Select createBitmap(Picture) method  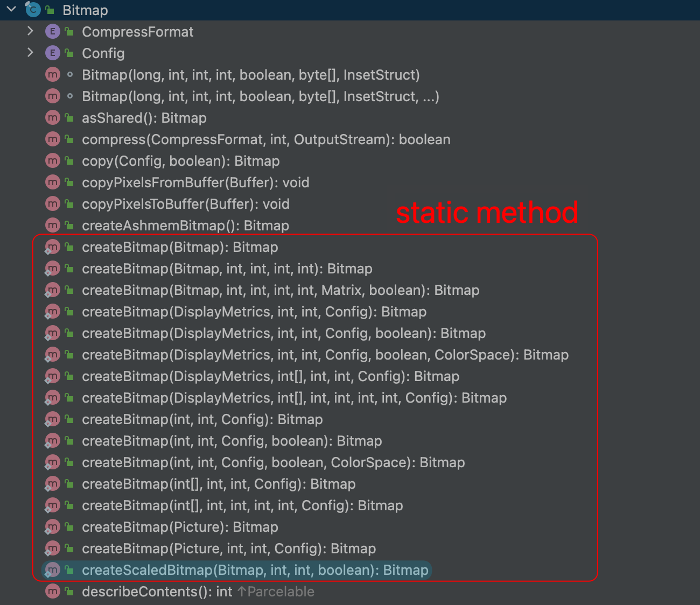coord(180,527)
